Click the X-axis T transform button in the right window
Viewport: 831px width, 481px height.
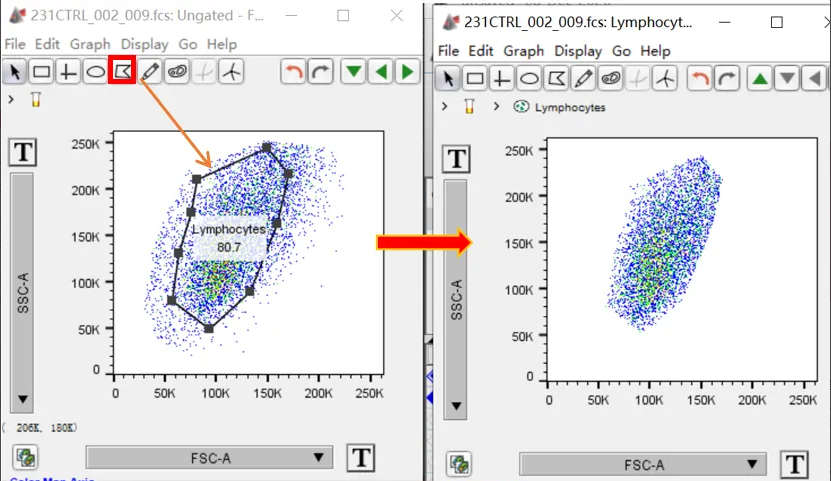795,464
